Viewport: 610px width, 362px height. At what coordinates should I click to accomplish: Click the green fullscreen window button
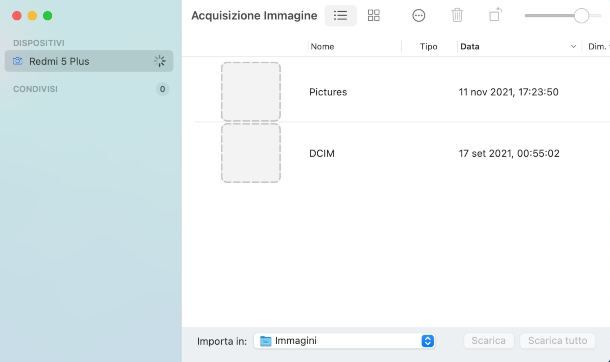point(47,16)
